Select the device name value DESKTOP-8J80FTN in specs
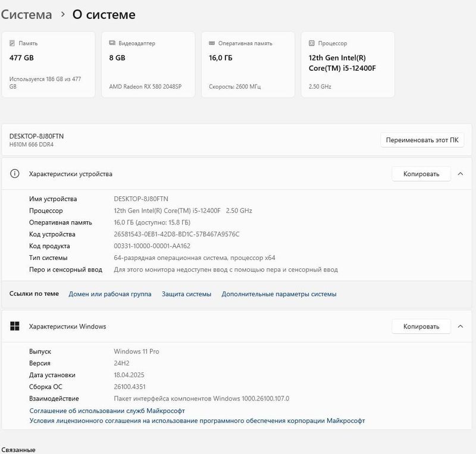Image resolution: width=476 pixels, height=454 pixels. [141, 199]
